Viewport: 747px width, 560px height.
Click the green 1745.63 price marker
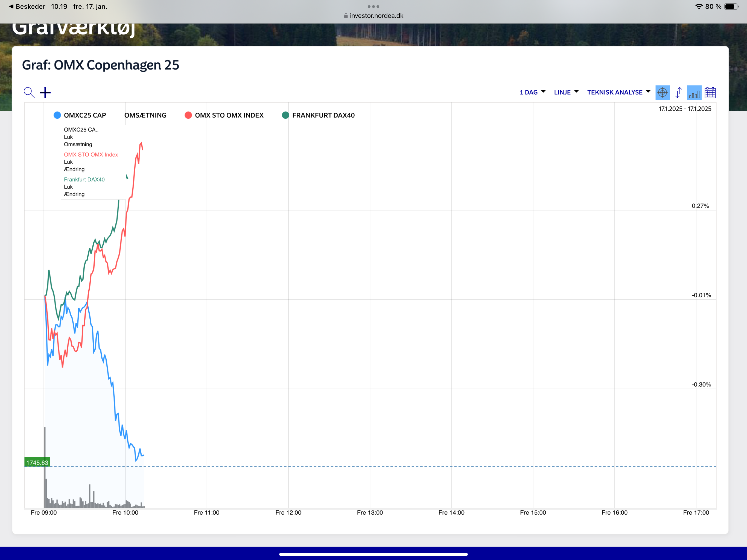(37, 462)
